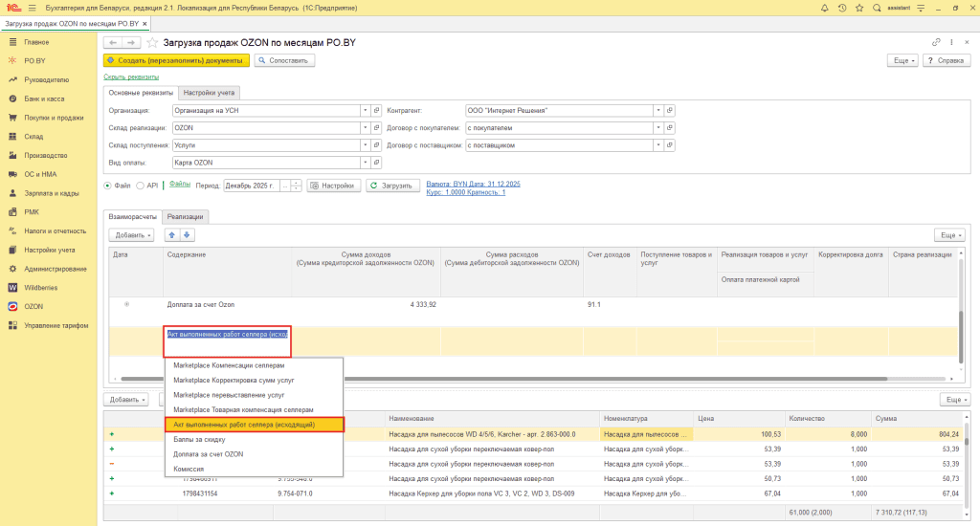Navigate forward with the right arrow

click(x=130, y=42)
